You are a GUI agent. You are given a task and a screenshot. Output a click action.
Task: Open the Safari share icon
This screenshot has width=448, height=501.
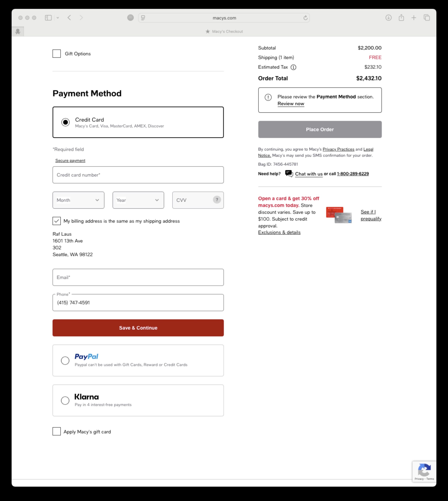401,18
